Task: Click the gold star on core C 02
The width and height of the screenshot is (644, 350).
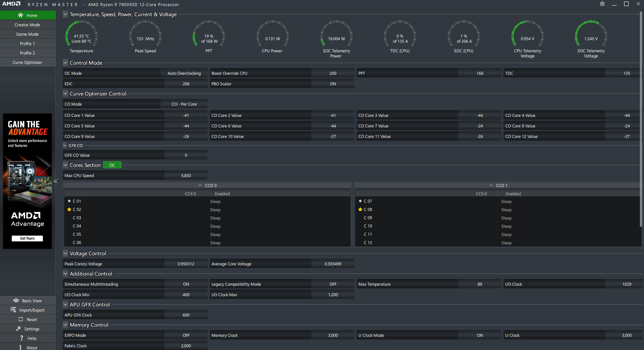Action: pos(69,209)
